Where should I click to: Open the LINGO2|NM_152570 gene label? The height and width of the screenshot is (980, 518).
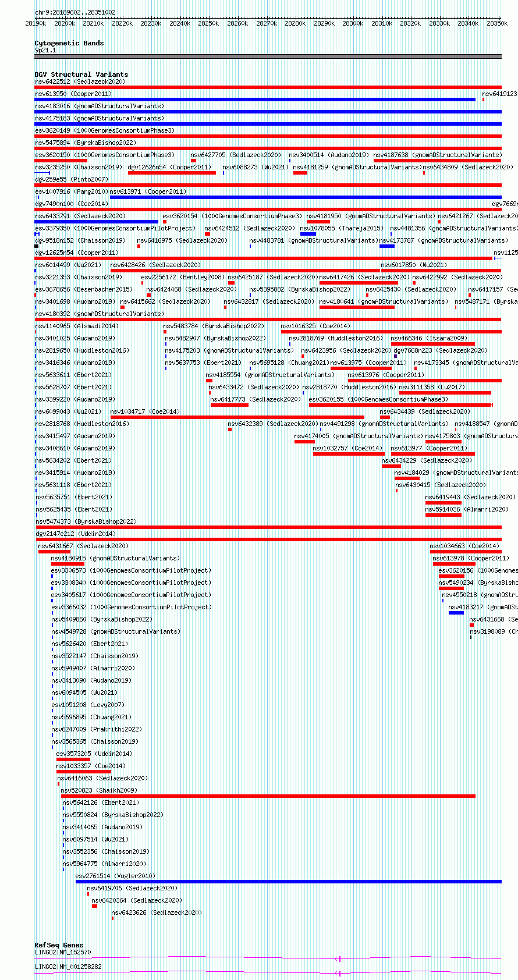(x=63, y=952)
